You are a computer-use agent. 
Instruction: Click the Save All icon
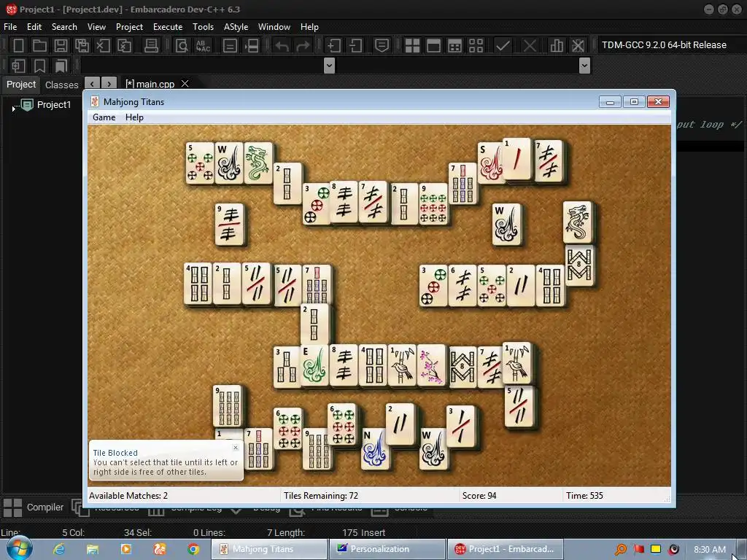(82, 46)
